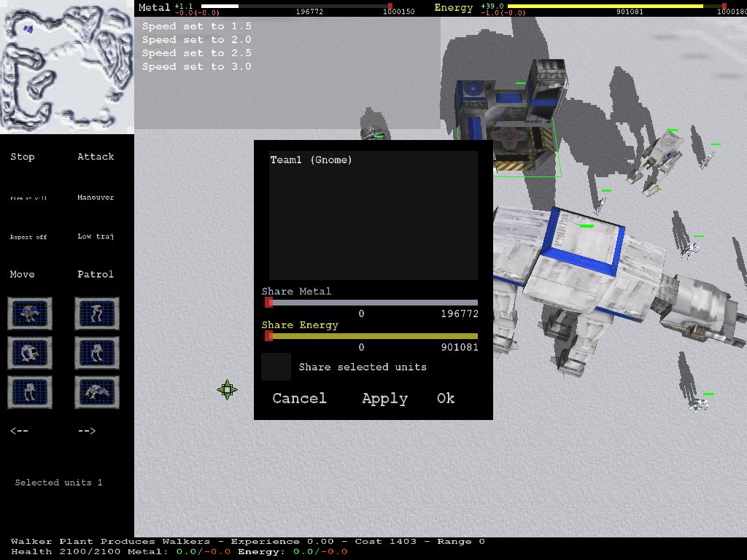Toggle the Repeat off setting
This screenshot has width=747, height=560.
click(x=28, y=237)
